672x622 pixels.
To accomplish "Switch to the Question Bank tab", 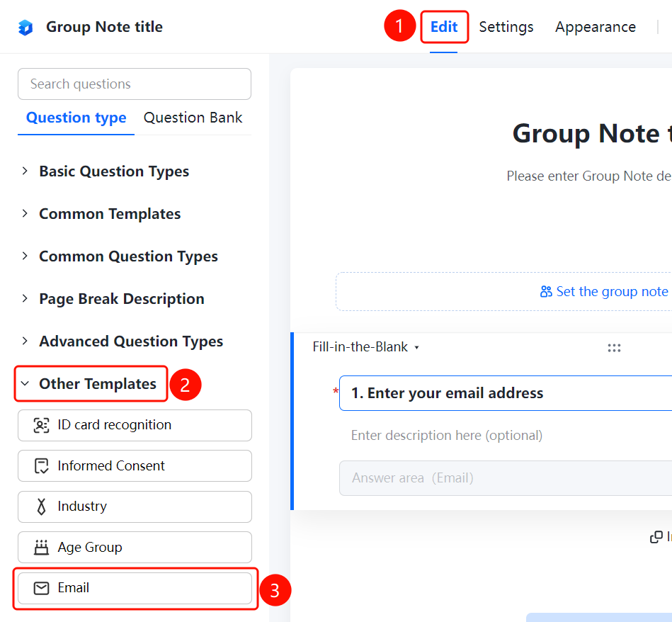I will [193, 118].
